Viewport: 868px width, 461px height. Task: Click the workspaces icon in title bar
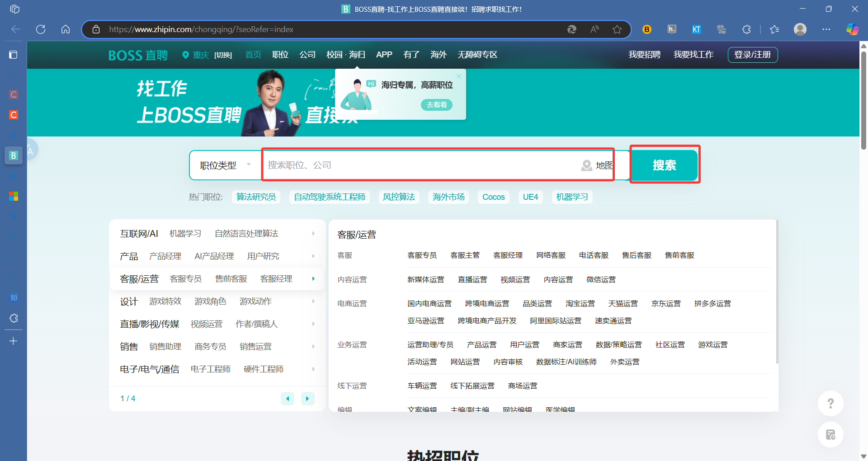click(x=14, y=9)
